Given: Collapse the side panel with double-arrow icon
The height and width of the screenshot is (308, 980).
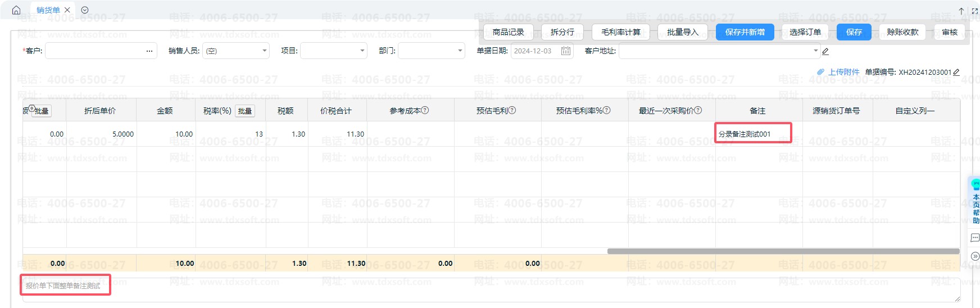Looking at the screenshot, I should coord(975,256).
